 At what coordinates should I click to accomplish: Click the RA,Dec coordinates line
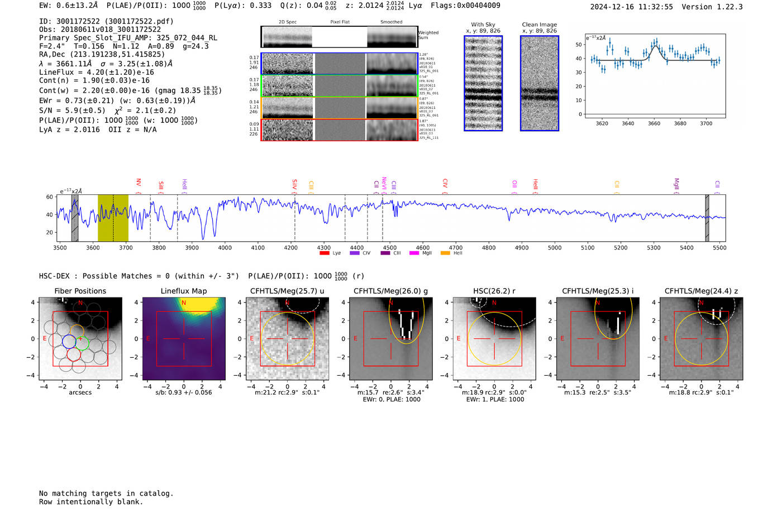click(x=102, y=54)
